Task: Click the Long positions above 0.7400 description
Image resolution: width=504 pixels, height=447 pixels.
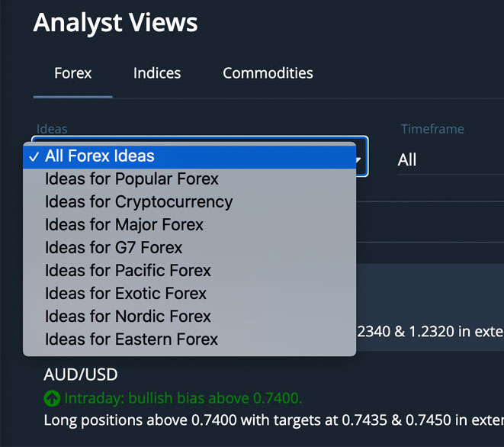Action: [274, 420]
